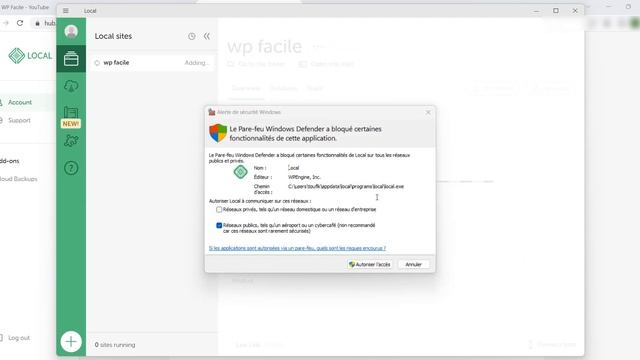Image resolution: width=640 pixels, height=360 pixels.
Task: Open Support in the browser page sidebar
Action: pos(19,120)
